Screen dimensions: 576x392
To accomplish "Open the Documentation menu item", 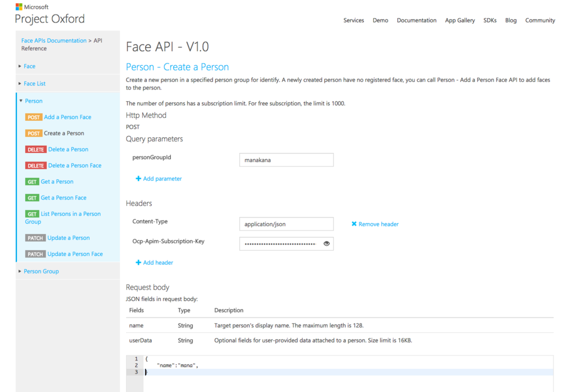I will 417,20.
